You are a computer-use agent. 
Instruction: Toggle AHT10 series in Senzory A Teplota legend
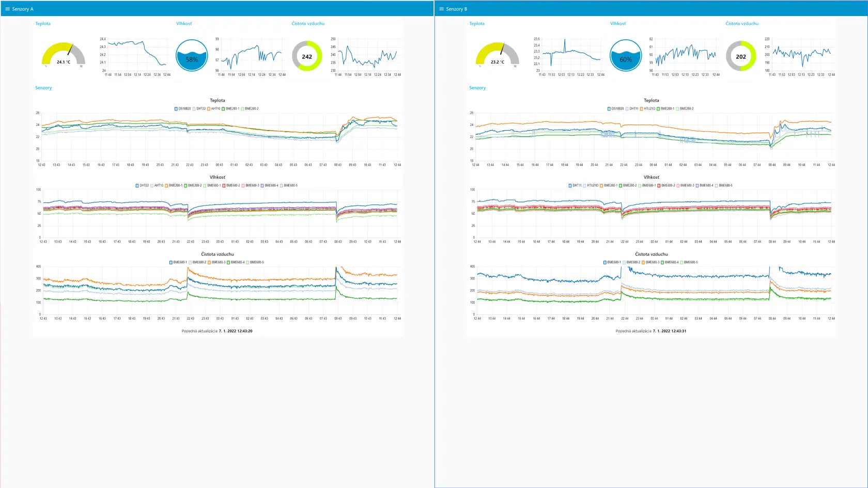tap(214, 109)
